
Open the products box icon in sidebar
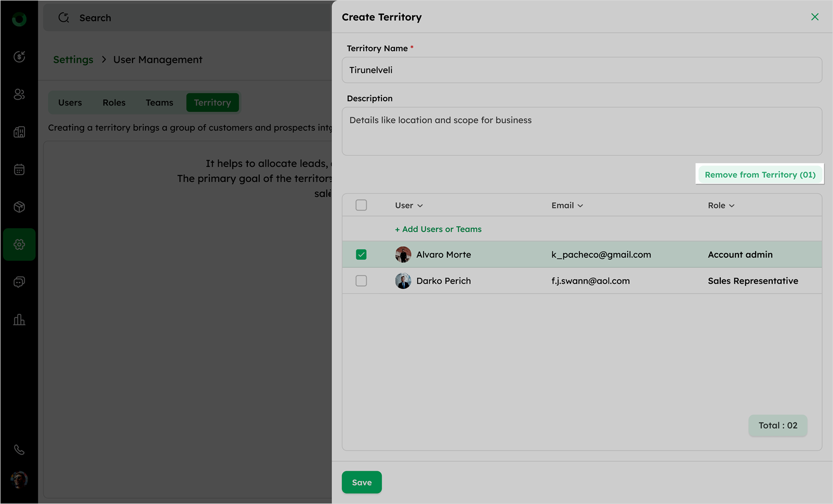(x=19, y=207)
